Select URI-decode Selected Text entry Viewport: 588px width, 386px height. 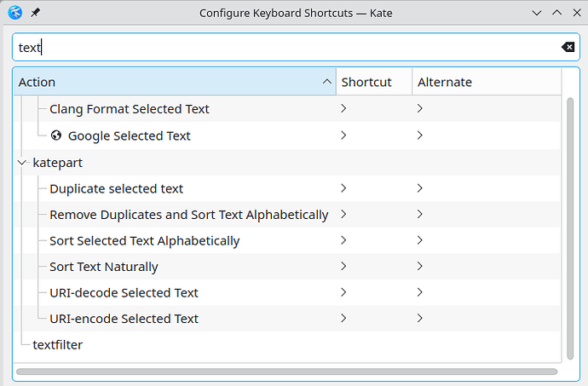(124, 293)
